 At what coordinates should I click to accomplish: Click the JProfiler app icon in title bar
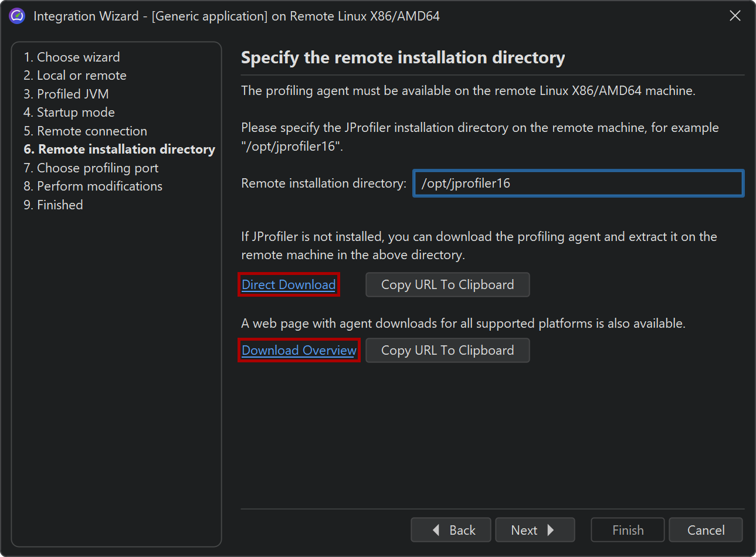tap(17, 16)
